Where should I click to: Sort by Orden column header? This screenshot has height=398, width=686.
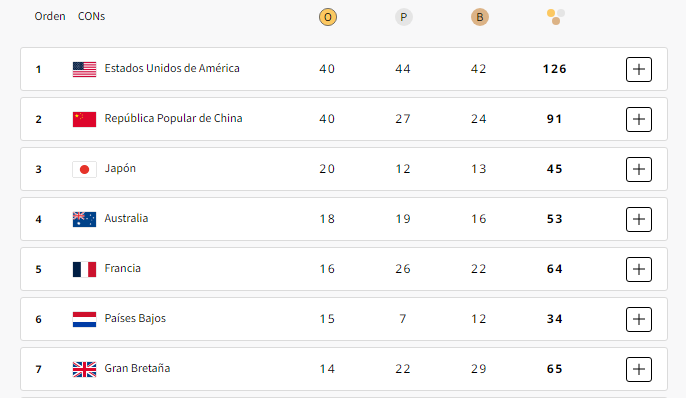point(50,16)
